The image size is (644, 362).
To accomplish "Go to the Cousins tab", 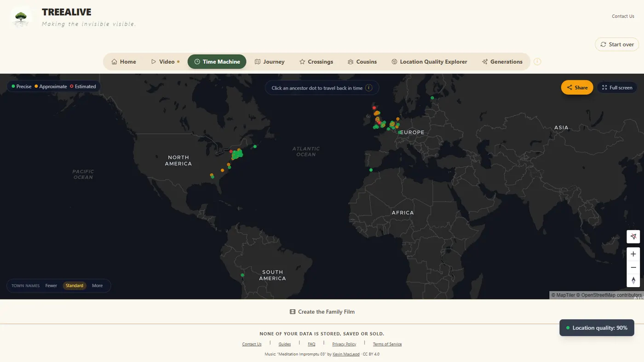I will (362, 62).
